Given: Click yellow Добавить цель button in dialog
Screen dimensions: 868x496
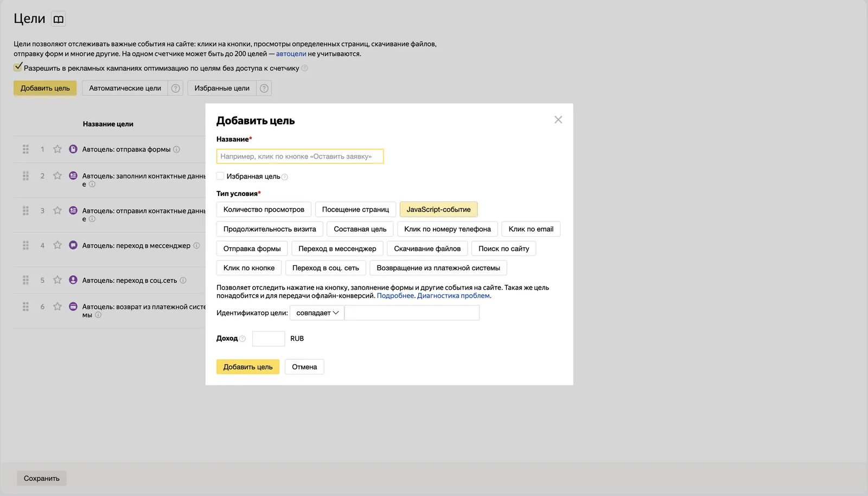Looking at the screenshot, I should pyautogui.click(x=248, y=367).
